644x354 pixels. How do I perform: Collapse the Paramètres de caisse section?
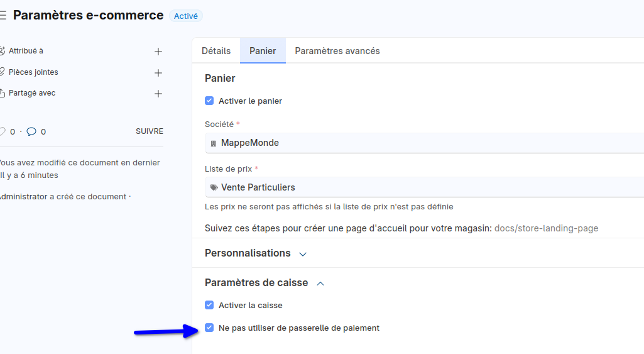point(320,284)
